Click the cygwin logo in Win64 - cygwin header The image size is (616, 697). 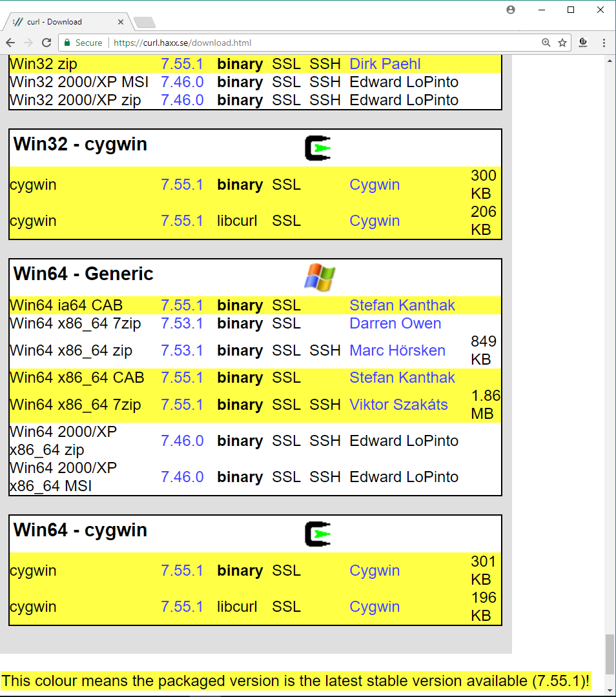(318, 534)
